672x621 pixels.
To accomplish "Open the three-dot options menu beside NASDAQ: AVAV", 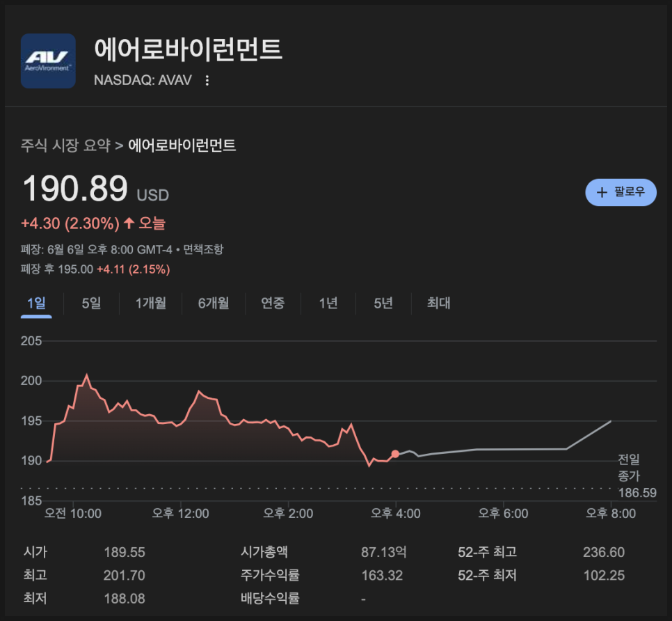I will (207, 80).
